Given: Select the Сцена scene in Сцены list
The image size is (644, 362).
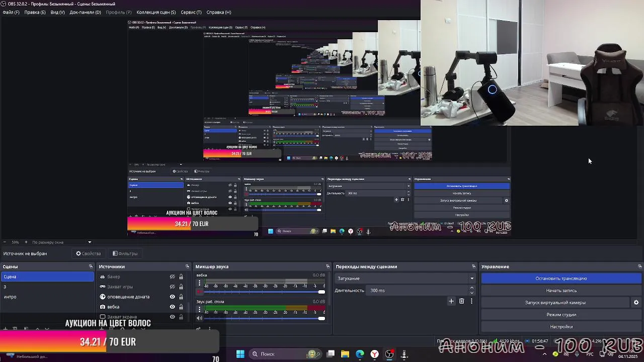Looking at the screenshot, I should [47, 277].
